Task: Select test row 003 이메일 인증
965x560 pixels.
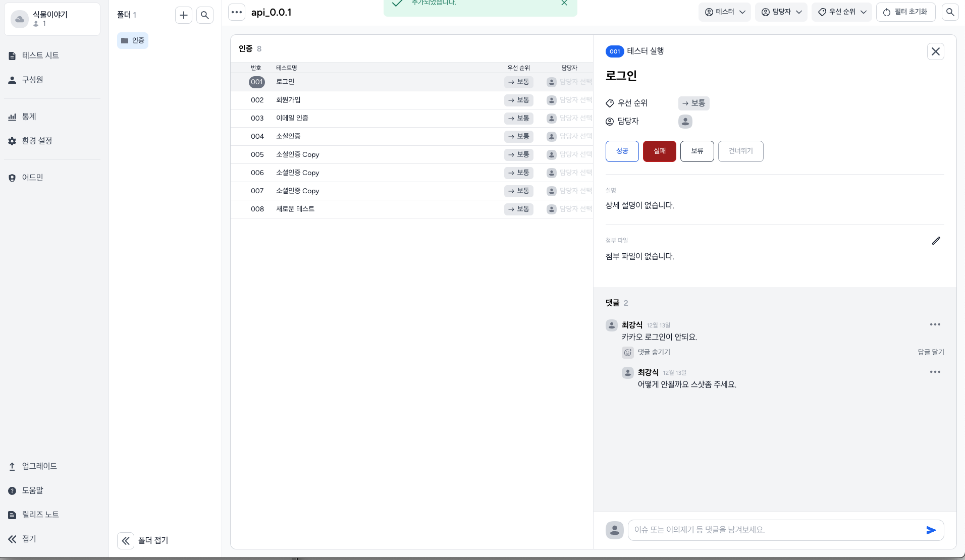Action: click(x=411, y=118)
